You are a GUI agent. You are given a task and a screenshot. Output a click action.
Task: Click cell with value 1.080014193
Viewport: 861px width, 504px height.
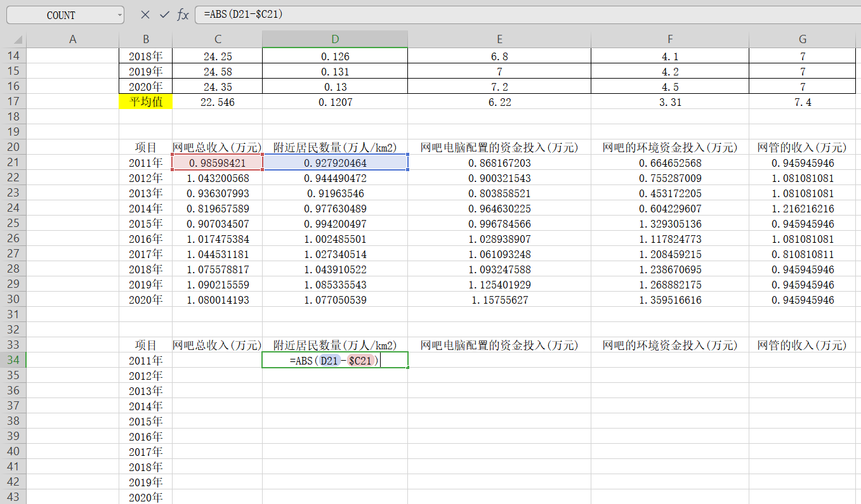click(x=217, y=299)
